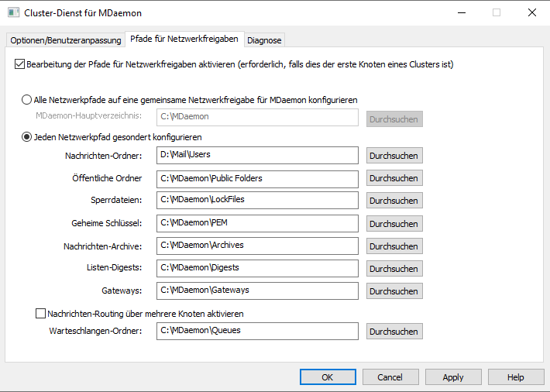This screenshot has height=392, width=550.
Task: Browse for the Öffentliche Ordner path
Action: point(394,178)
